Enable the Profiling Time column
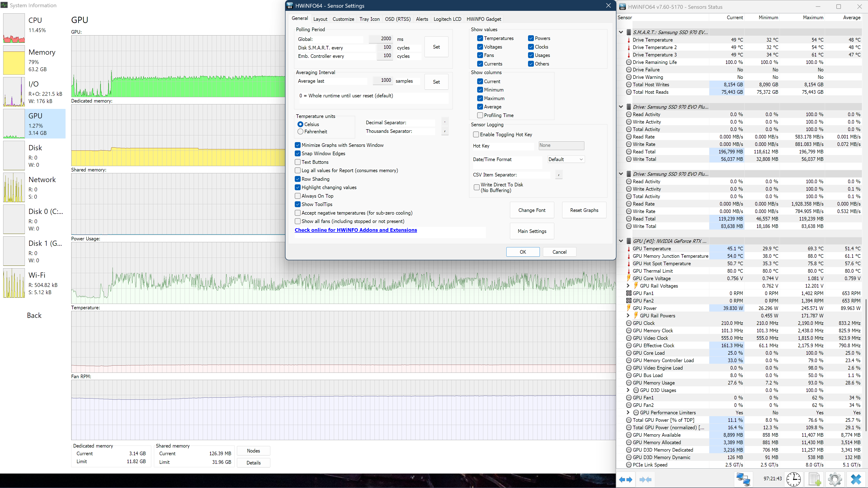 click(480, 115)
